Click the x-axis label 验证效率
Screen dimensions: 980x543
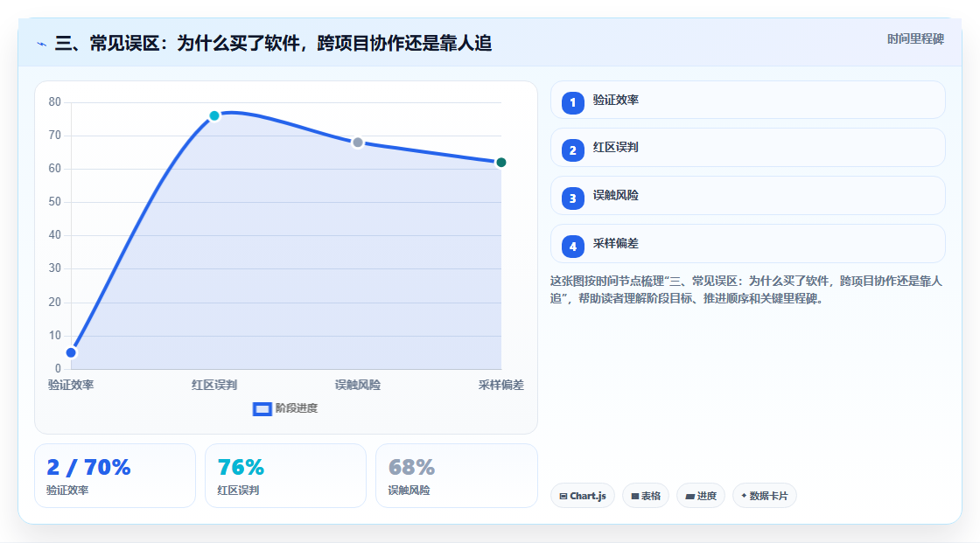[x=71, y=385]
